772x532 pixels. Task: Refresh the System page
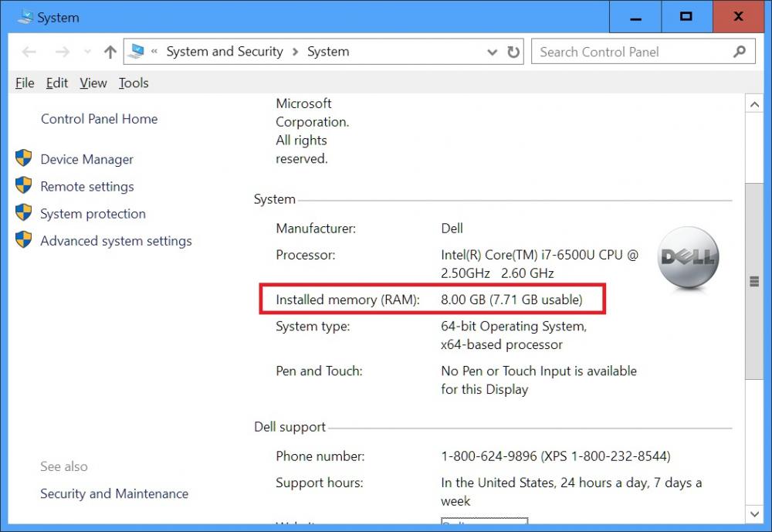click(x=513, y=52)
